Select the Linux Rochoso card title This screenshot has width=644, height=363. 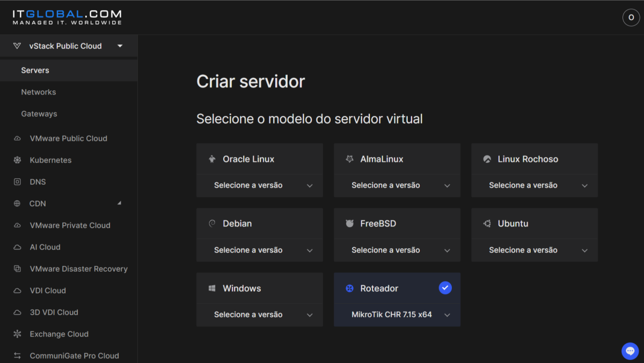pos(528,159)
